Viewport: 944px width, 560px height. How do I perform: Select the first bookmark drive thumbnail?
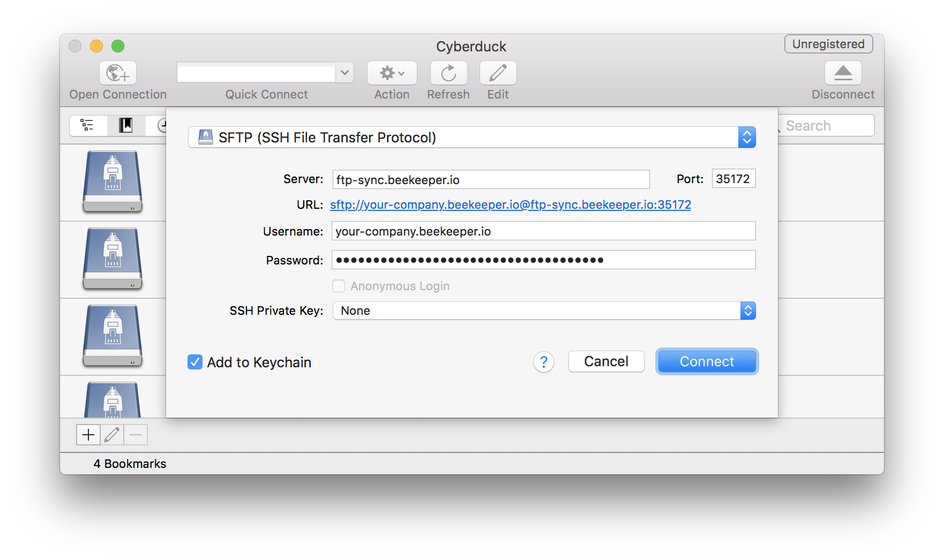coord(113,182)
